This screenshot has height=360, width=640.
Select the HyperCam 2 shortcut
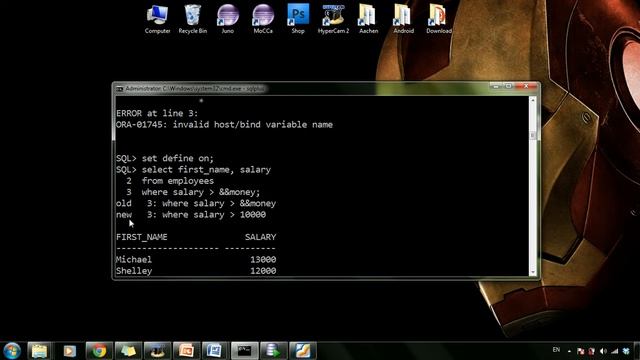point(333,19)
